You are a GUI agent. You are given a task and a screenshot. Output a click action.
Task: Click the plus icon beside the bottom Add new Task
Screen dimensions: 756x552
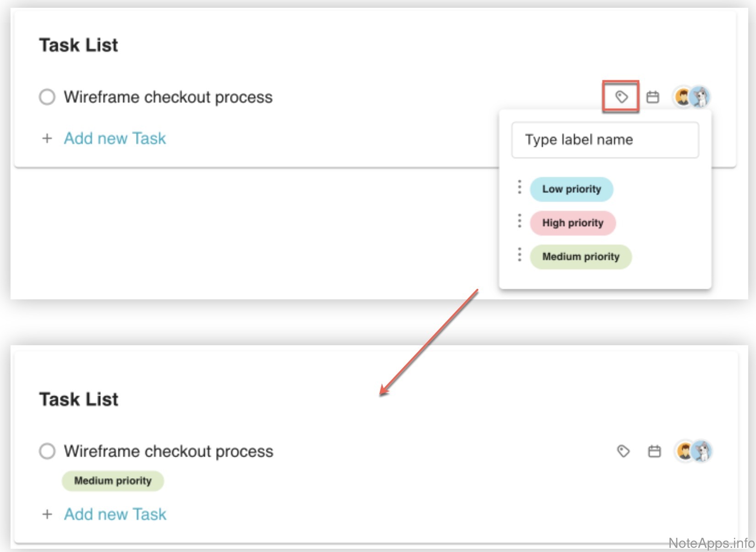47,514
